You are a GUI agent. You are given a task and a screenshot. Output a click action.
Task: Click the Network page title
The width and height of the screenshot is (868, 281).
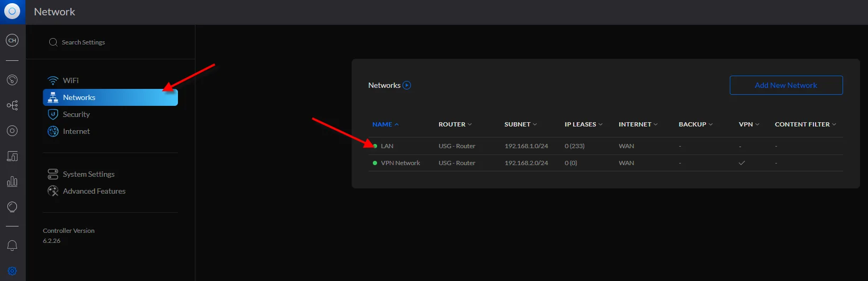tap(55, 12)
